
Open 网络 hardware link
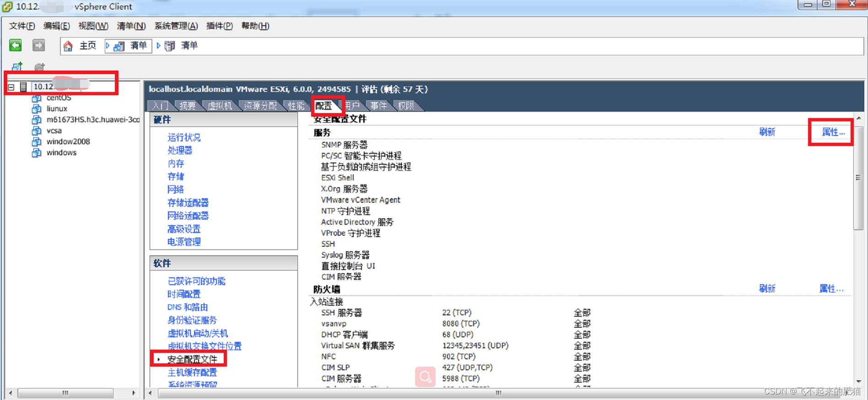coord(176,189)
